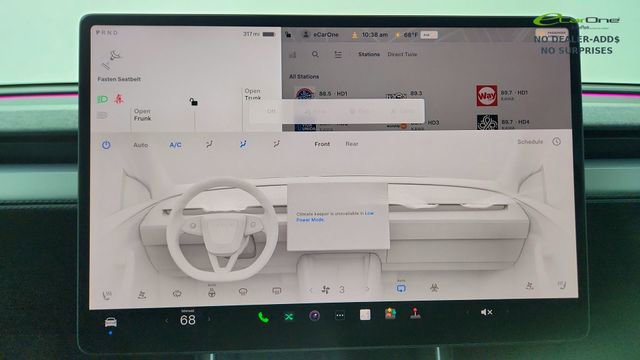Viewport: 640px width, 360px height.
Task: Tap Open Frunk
Action: pos(142,115)
